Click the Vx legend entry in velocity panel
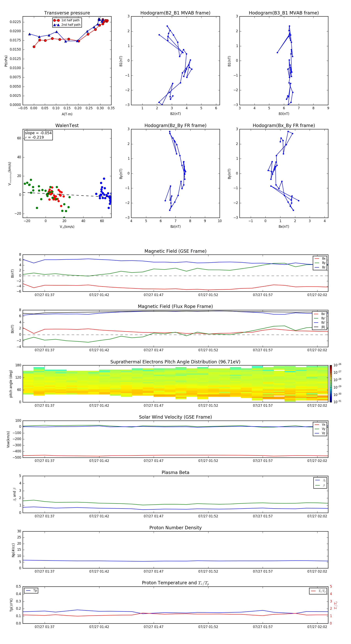 320,424
